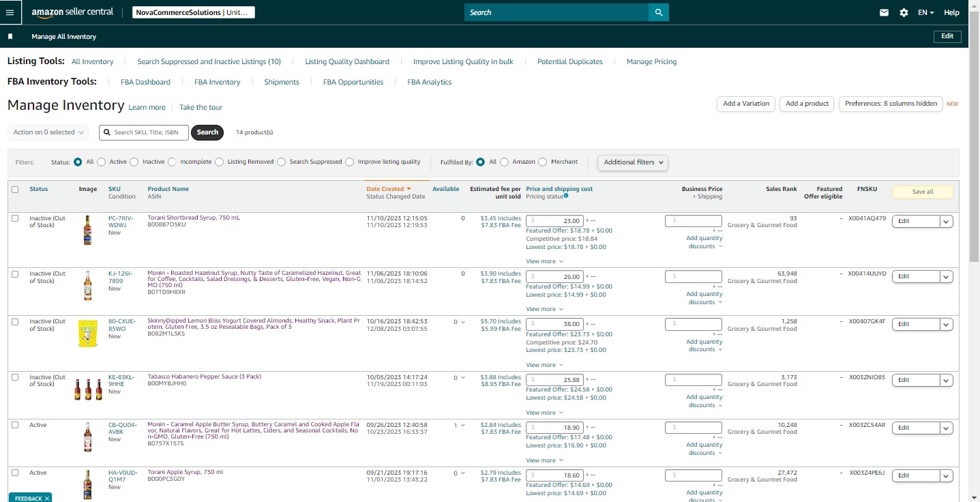
Task: Open the Learn more link
Action: (147, 107)
